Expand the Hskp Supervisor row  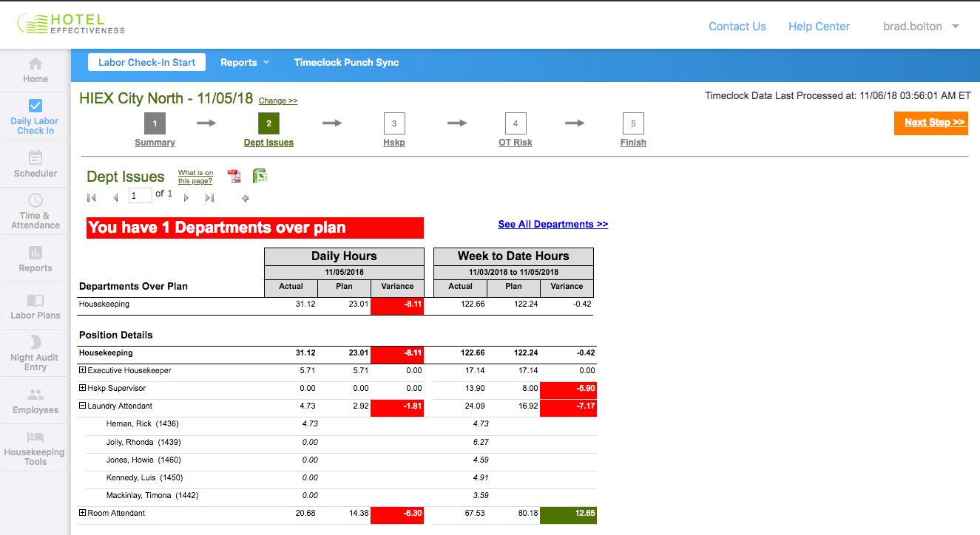click(83, 388)
